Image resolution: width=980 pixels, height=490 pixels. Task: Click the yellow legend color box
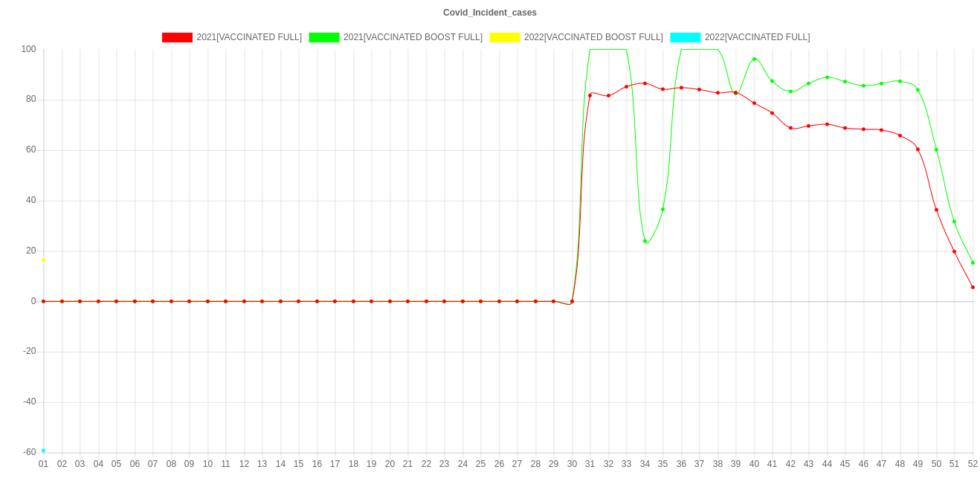tap(504, 37)
